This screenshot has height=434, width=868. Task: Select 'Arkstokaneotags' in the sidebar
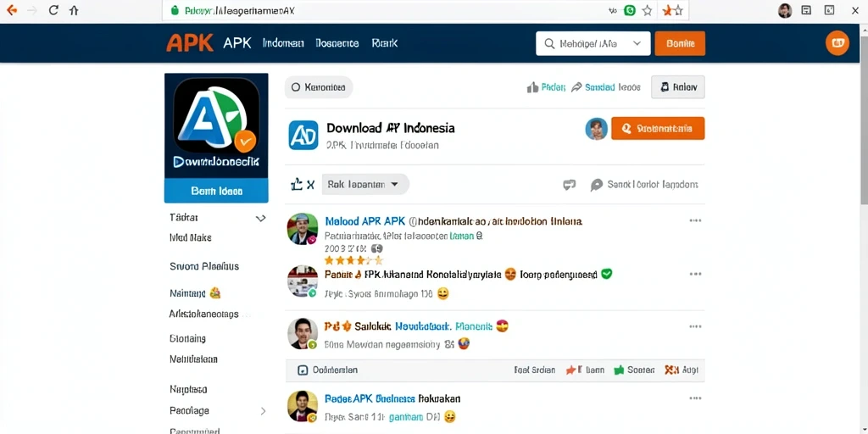point(203,314)
